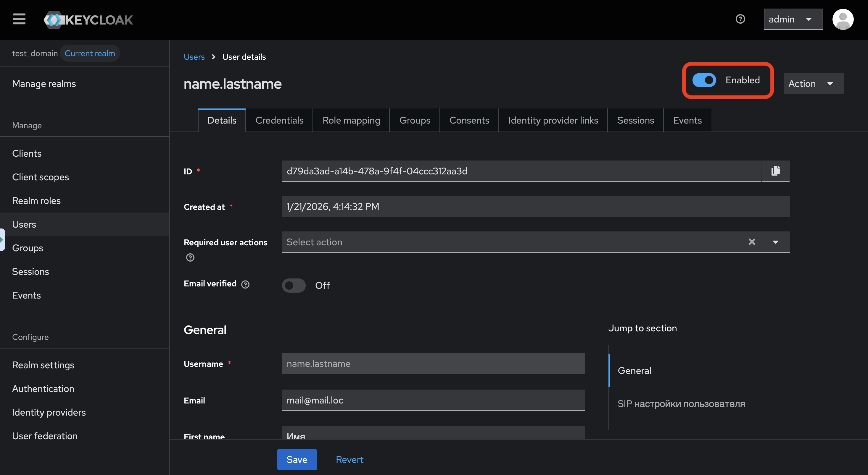Click into the Email input field
Screen dimensions: 868x475
tap(433, 400)
